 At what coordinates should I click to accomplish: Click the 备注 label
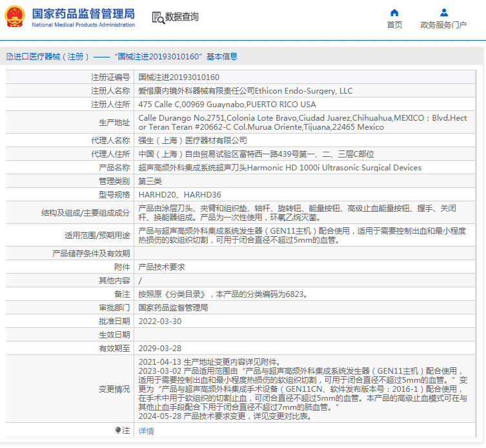tap(122, 294)
